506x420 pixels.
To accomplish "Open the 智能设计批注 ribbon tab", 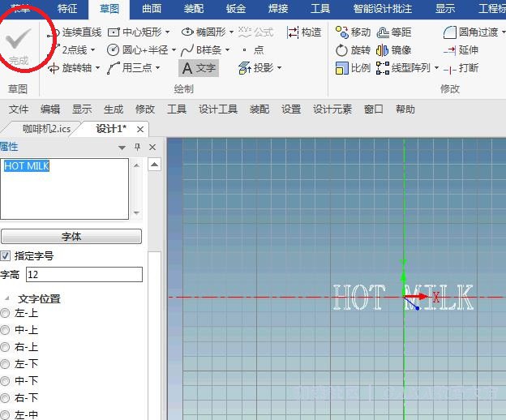I will (382, 8).
